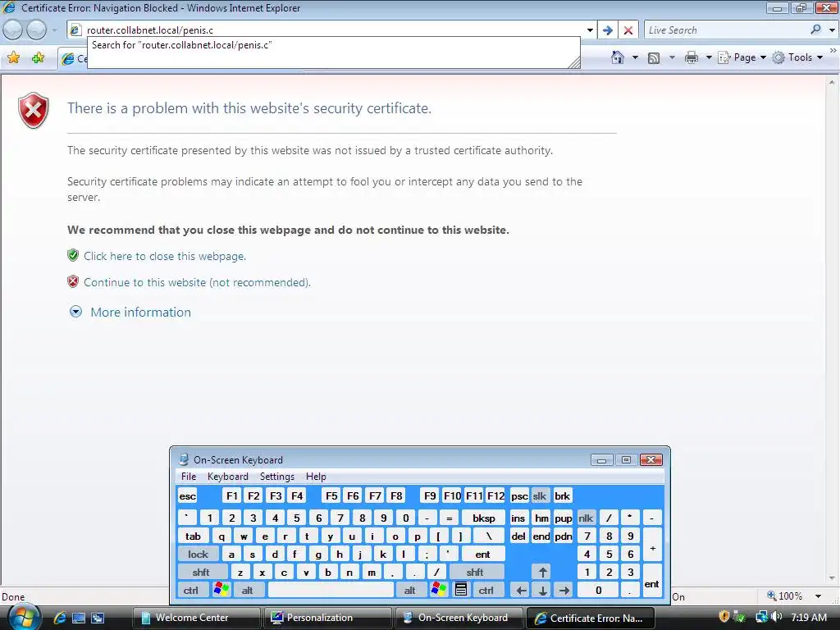The width and height of the screenshot is (840, 630).
Task: Click the bksp key on keyboard
Action: 483,518
